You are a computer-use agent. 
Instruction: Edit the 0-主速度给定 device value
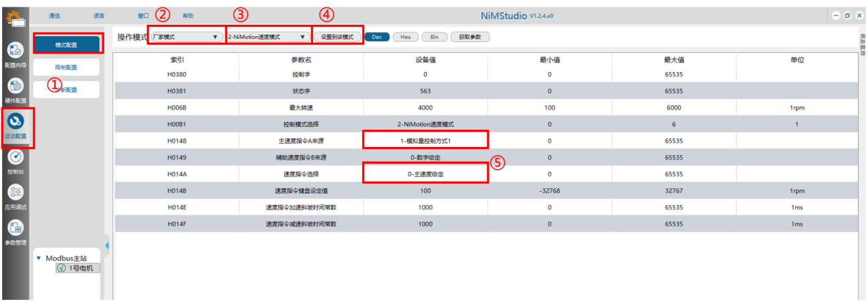tap(426, 174)
